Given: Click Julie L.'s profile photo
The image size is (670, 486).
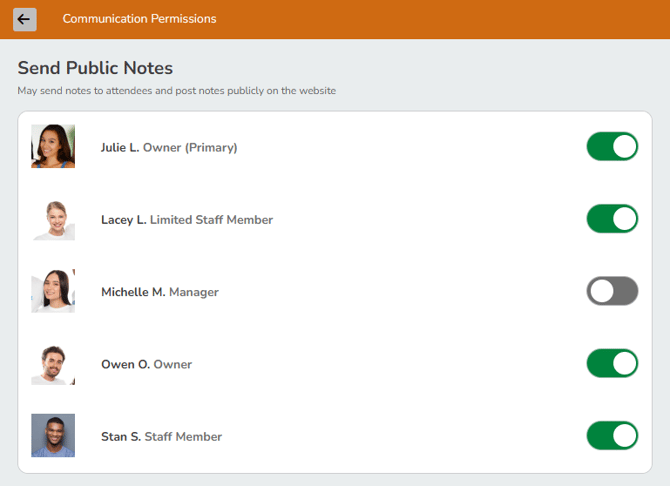Looking at the screenshot, I should (x=53, y=146).
